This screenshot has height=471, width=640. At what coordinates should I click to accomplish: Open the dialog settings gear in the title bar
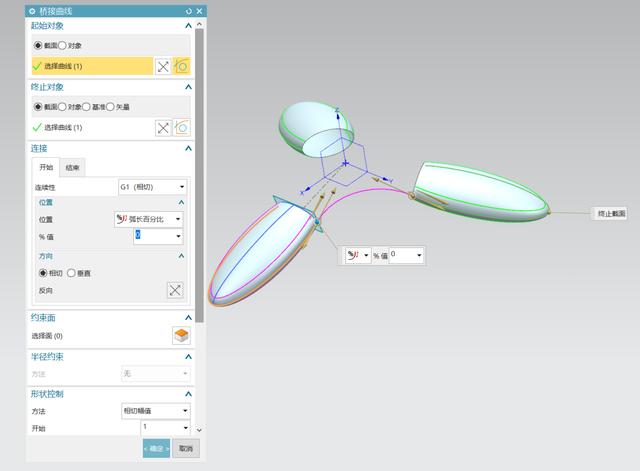[32, 11]
